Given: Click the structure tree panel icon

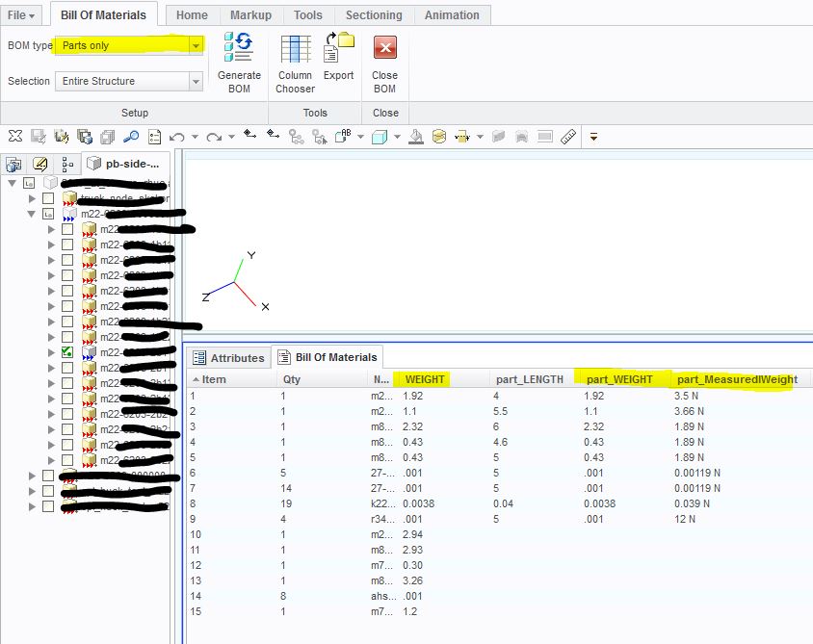Looking at the screenshot, I should 67,165.
